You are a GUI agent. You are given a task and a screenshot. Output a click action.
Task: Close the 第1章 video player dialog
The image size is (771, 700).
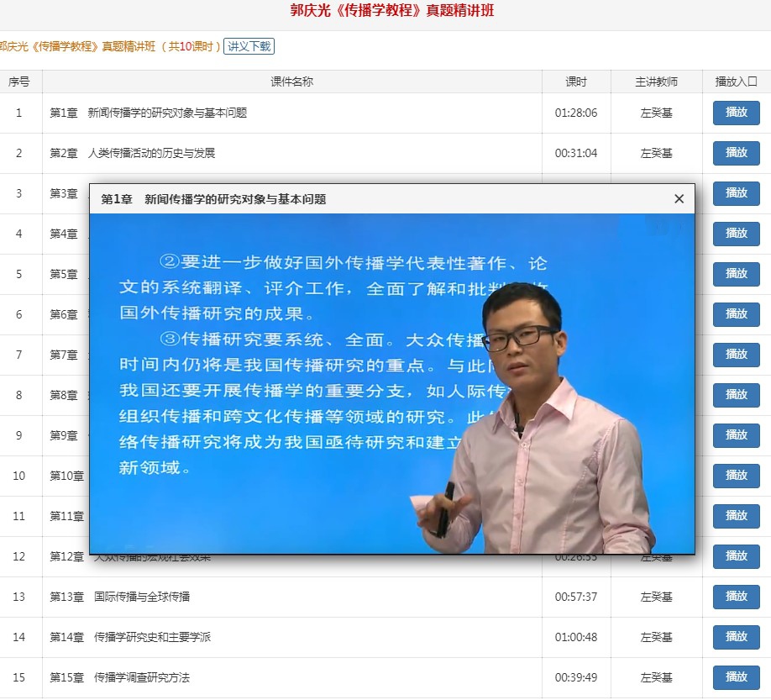click(x=679, y=199)
